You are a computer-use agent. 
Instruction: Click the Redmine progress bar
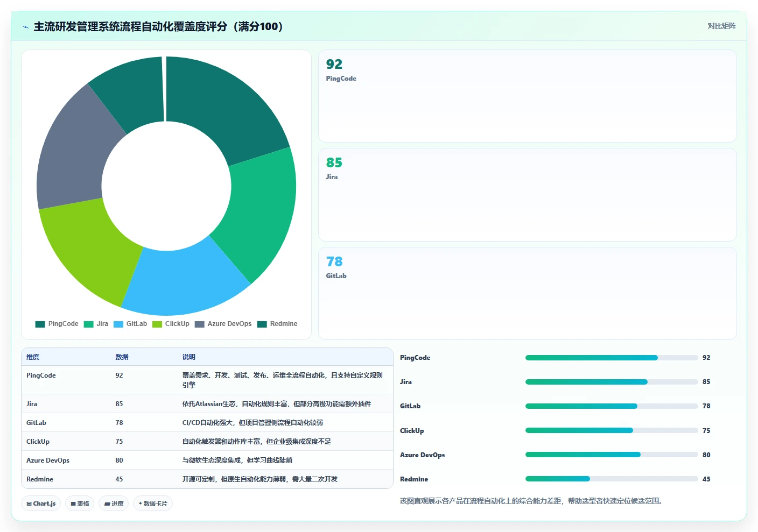[612, 479]
